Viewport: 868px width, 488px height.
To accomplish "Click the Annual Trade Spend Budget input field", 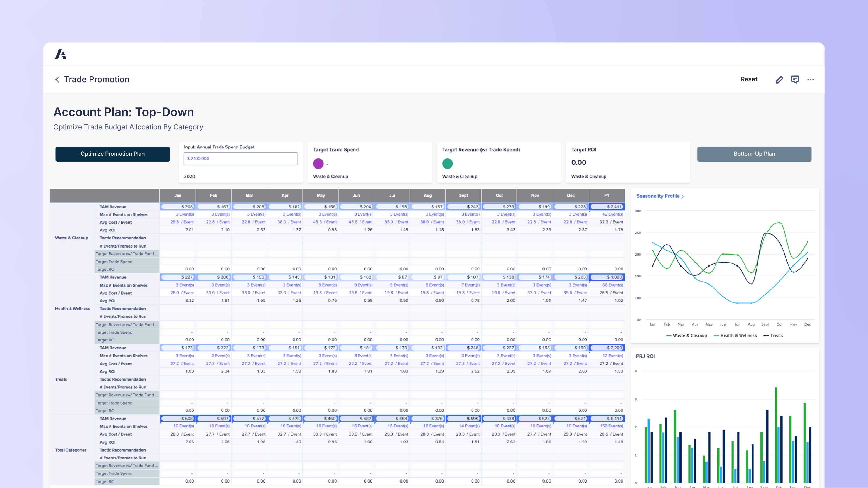I will tap(240, 158).
